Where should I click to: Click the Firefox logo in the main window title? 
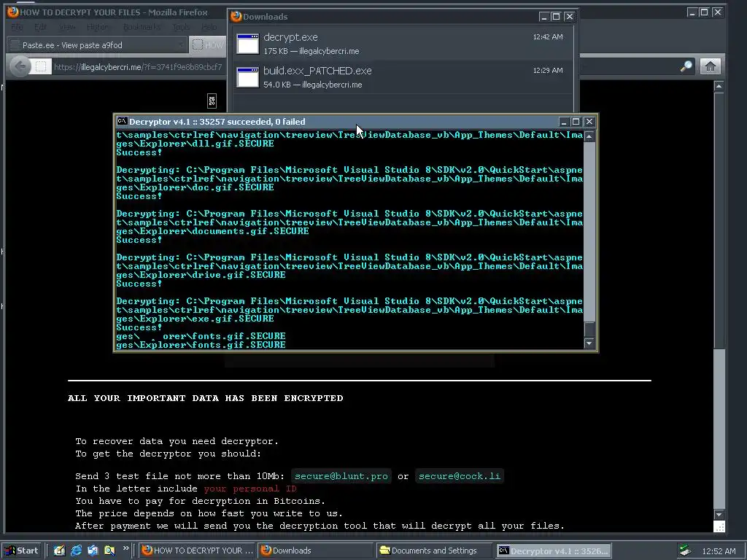click(13, 12)
